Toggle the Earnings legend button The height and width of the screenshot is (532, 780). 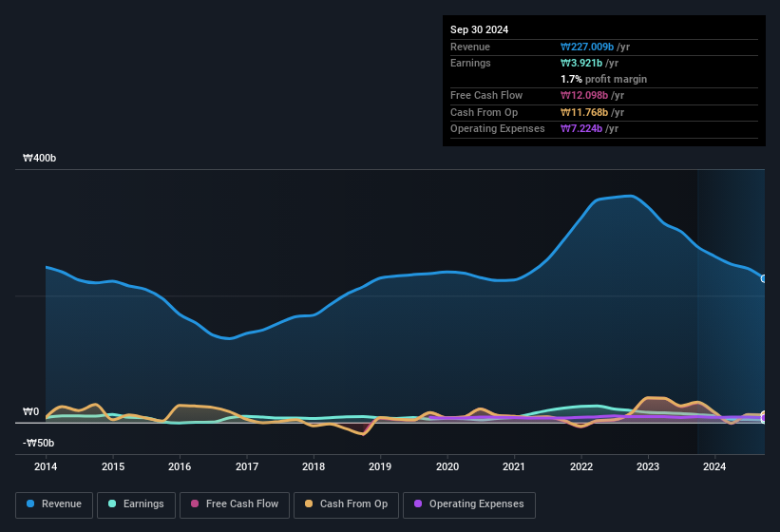(136, 504)
